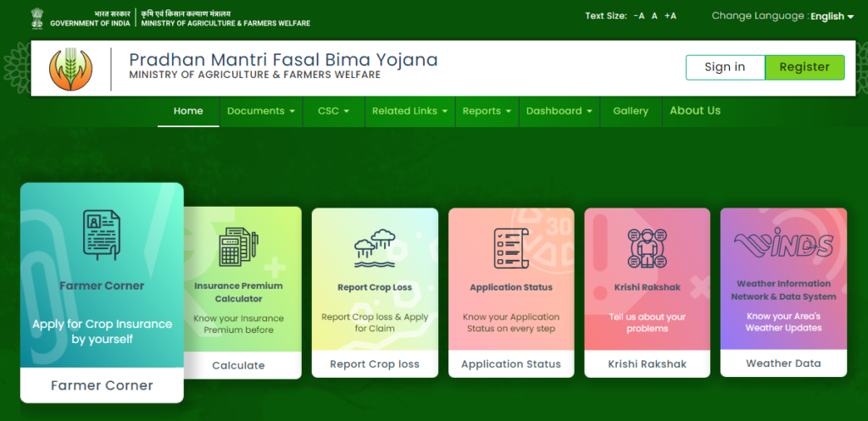Open the About Us menu item
Image resolution: width=868 pixels, height=421 pixels.
(x=695, y=111)
